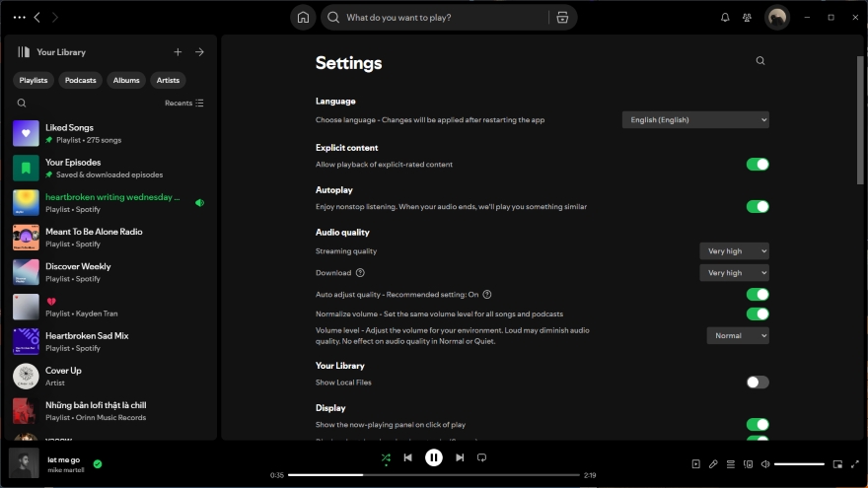Screen dimensions: 868x488
Task: Go forward with the right arrow
Action: 55,17
